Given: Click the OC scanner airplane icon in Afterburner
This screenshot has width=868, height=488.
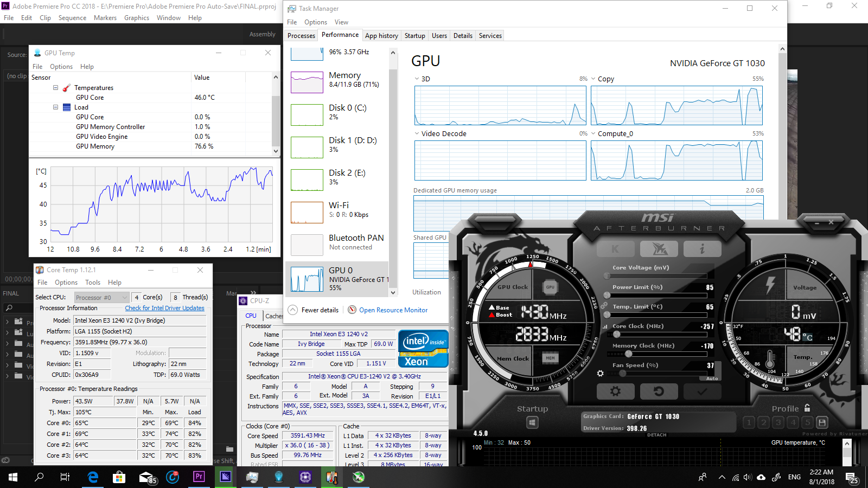Looking at the screenshot, I should click(x=659, y=249).
